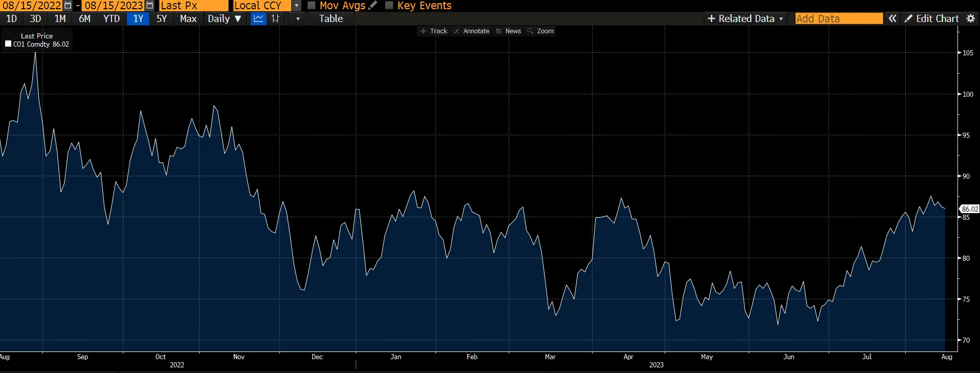Click the CO1 Comdty legend white swatch
980x373 pixels.
pos(8,44)
